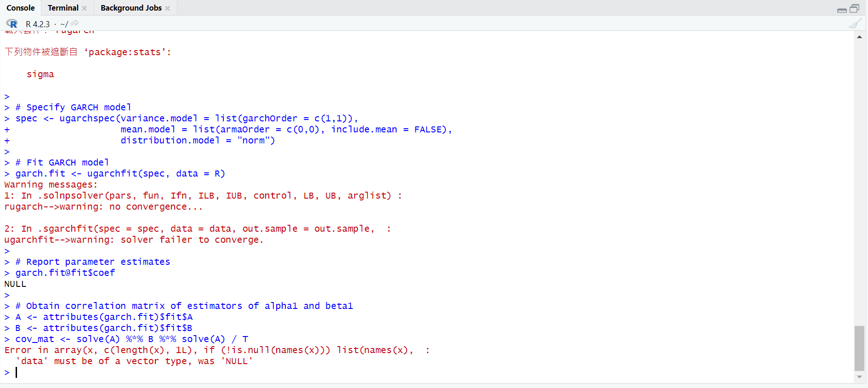
Task: Click the '# Obtain correlation matrix' comment
Action: [184, 306]
